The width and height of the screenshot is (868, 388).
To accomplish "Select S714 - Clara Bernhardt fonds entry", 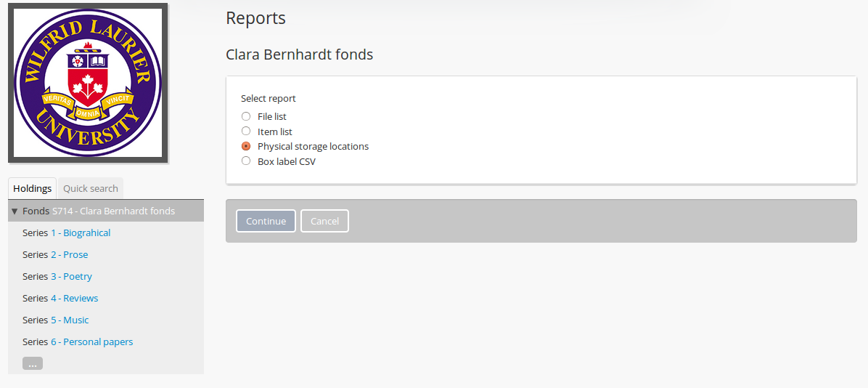I will coord(113,211).
